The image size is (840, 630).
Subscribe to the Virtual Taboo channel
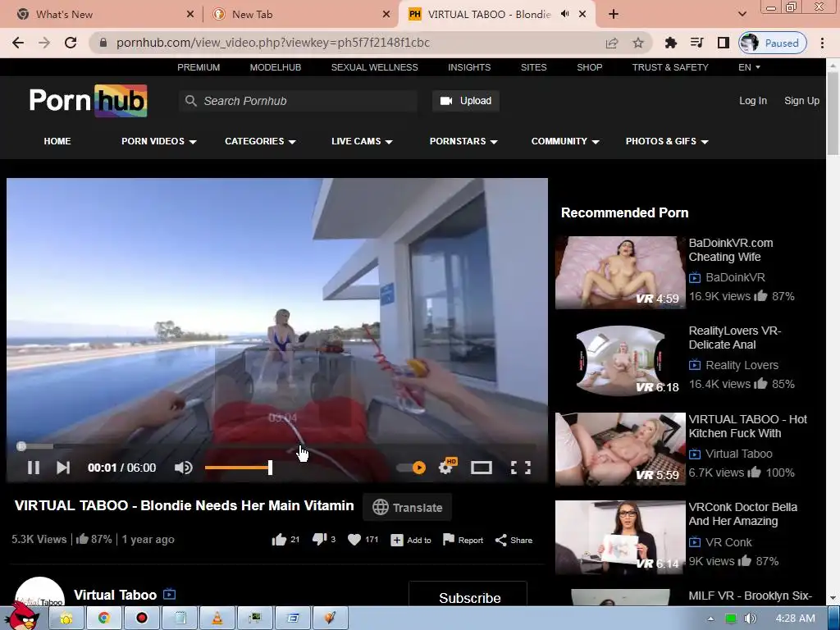click(x=468, y=594)
